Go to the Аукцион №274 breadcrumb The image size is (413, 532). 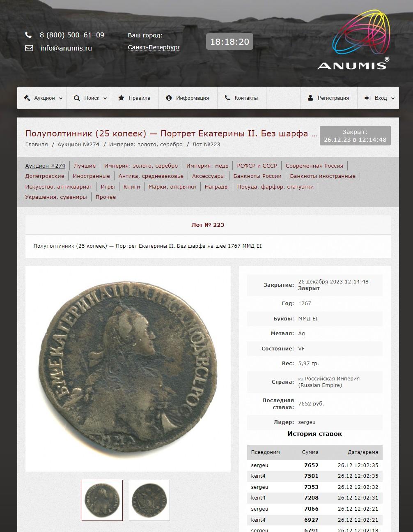pos(78,144)
